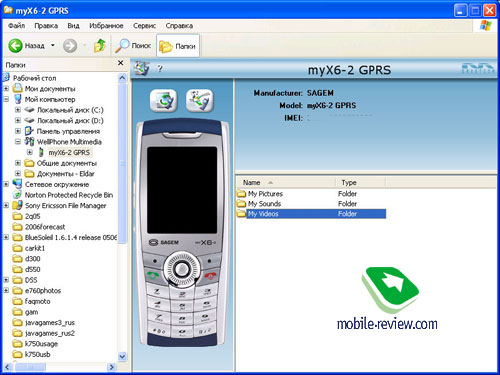Select My Sounds folder in list

[259, 204]
